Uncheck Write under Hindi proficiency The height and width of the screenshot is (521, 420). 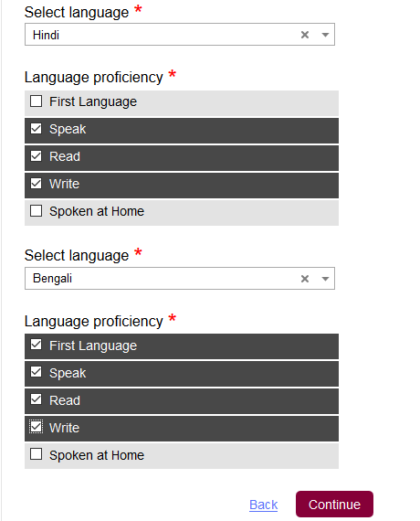pos(36,184)
